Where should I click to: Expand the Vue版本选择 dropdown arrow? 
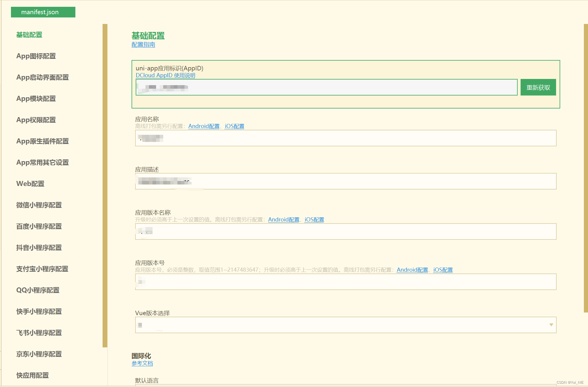pyautogui.click(x=551, y=325)
